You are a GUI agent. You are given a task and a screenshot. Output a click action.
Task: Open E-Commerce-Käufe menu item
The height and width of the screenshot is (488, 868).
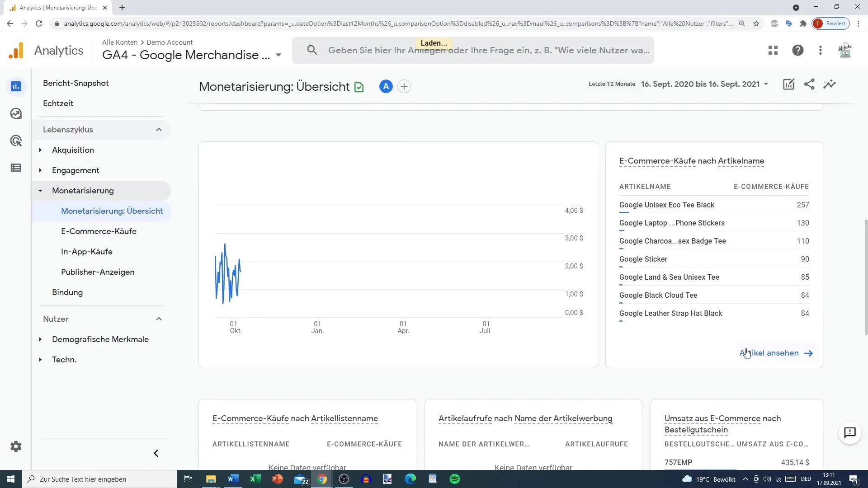99,231
